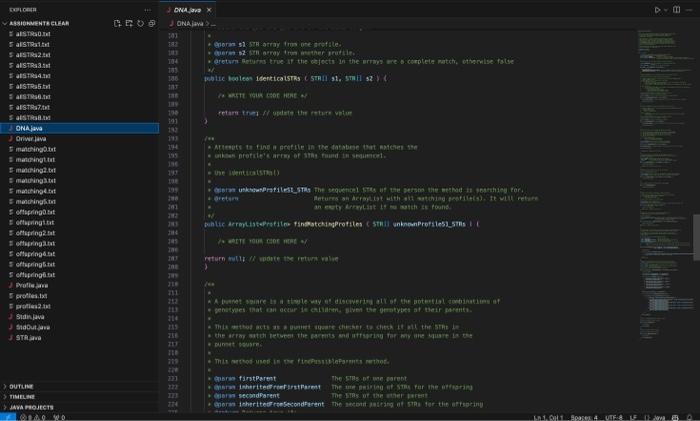Split the editor to the right
The width and height of the screenshot is (700, 421).
[677, 10]
